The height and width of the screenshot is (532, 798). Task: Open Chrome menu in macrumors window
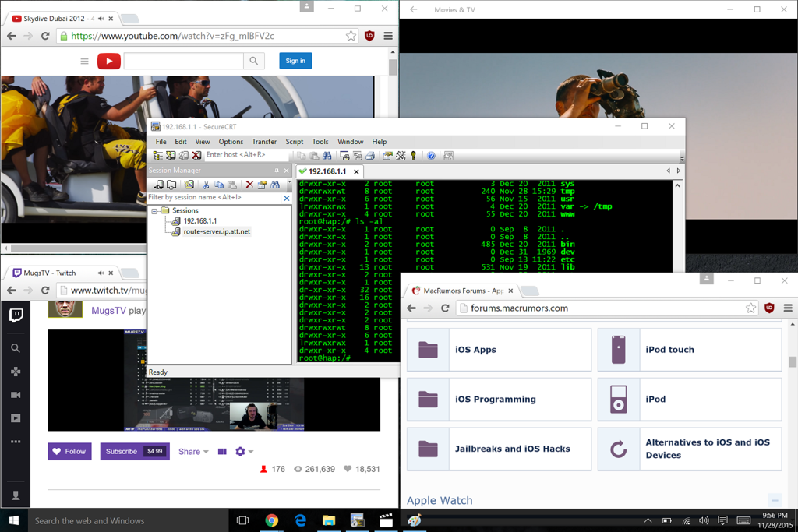coord(788,308)
